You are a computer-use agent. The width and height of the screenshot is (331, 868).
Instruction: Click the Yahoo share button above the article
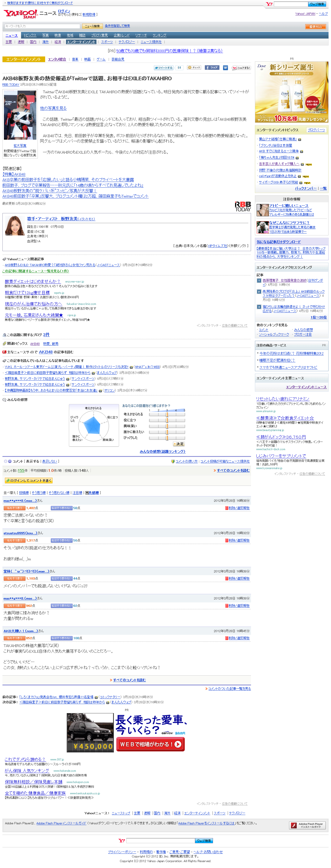coord(241,68)
